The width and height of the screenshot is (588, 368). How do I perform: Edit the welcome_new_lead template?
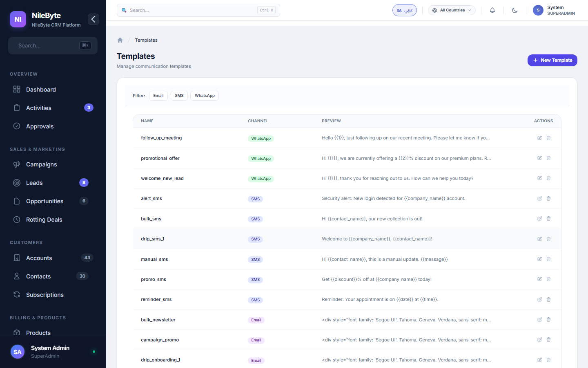tap(539, 178)
